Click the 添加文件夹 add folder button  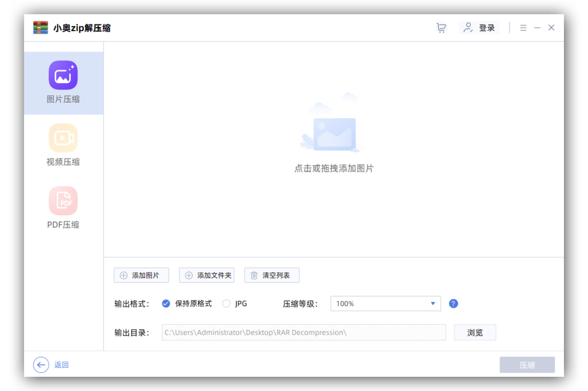point(207,275)
